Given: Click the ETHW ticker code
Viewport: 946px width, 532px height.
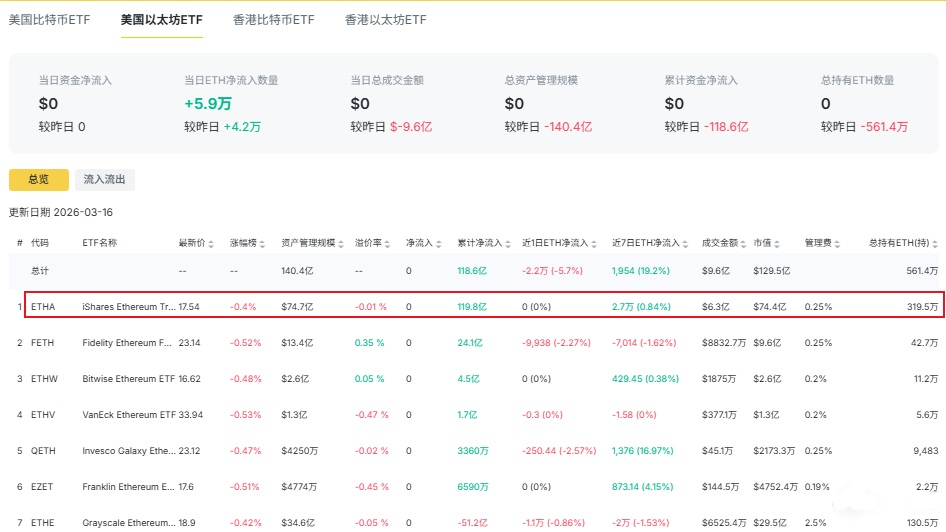Looking at the screenshot, I should pyautogui.click(x=44, y=379).
